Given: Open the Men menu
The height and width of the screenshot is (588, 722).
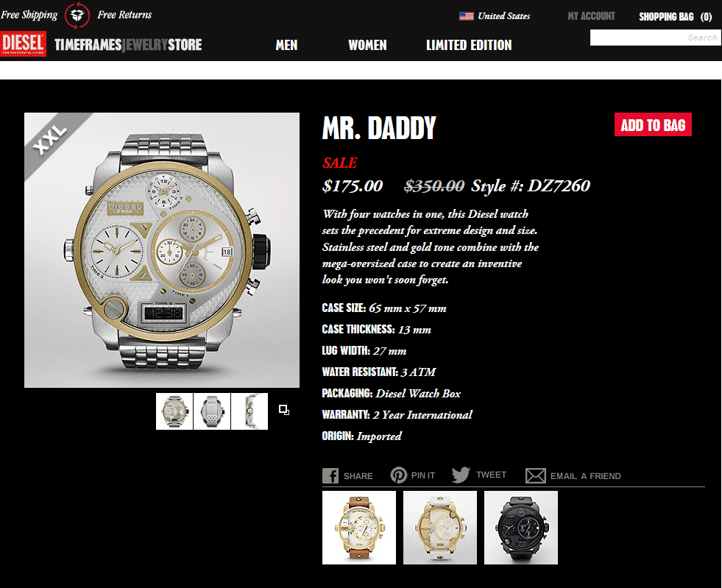Looking at the screenshot, I should coord(286,45).
